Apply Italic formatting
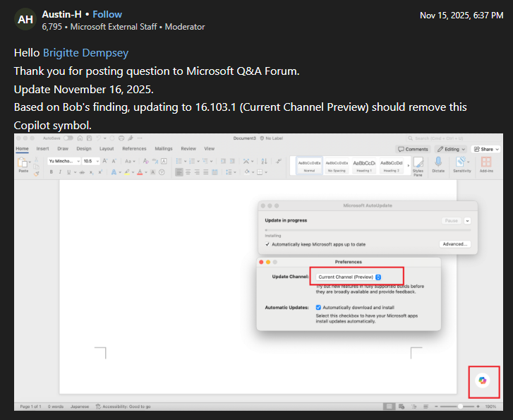This screenshot has height=420, width=513. point(60,172)
